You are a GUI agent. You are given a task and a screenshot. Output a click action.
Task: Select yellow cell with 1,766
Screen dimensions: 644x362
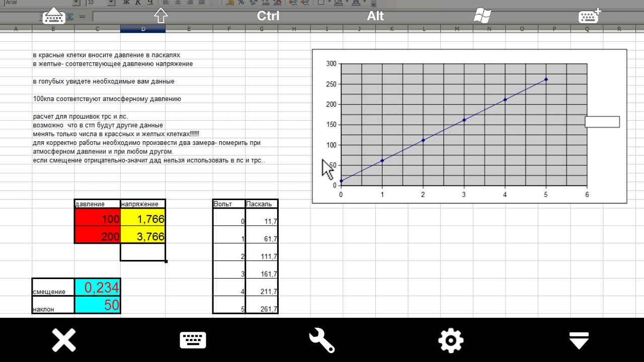coord(143,217)
